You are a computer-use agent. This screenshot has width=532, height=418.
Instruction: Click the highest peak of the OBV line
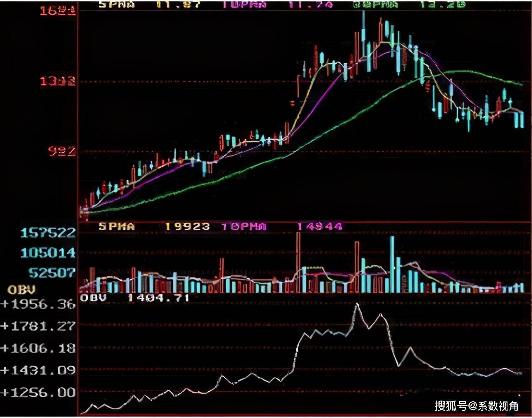tap(357, 305)
